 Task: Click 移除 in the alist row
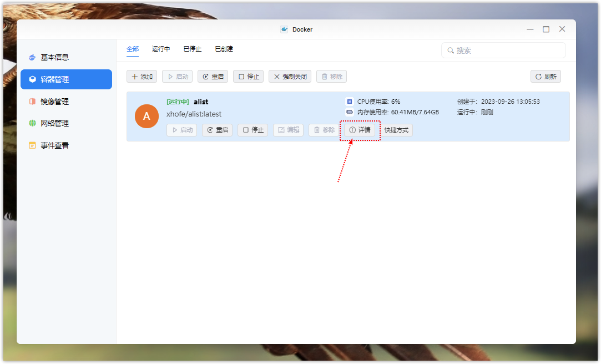pos(324,130)
